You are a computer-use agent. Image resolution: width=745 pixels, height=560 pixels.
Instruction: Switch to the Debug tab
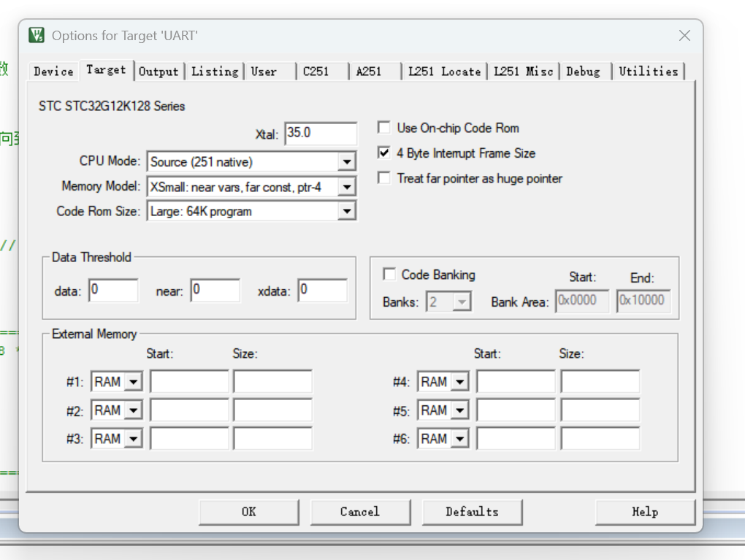[x=583, y=72]
